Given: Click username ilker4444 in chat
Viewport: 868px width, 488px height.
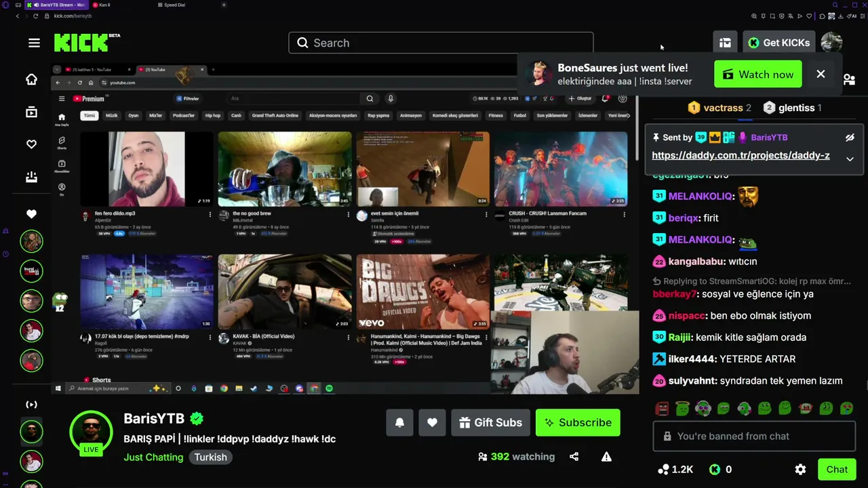Looking at the screenshot, I should (x=692, y=359).
